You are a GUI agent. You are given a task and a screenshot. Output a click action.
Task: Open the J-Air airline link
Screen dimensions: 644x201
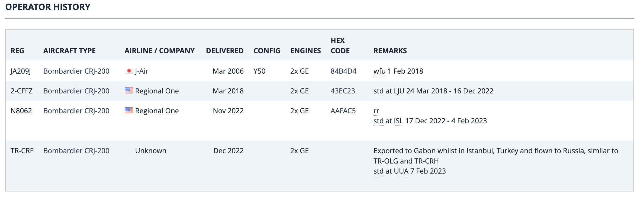[x=141, y=71]
